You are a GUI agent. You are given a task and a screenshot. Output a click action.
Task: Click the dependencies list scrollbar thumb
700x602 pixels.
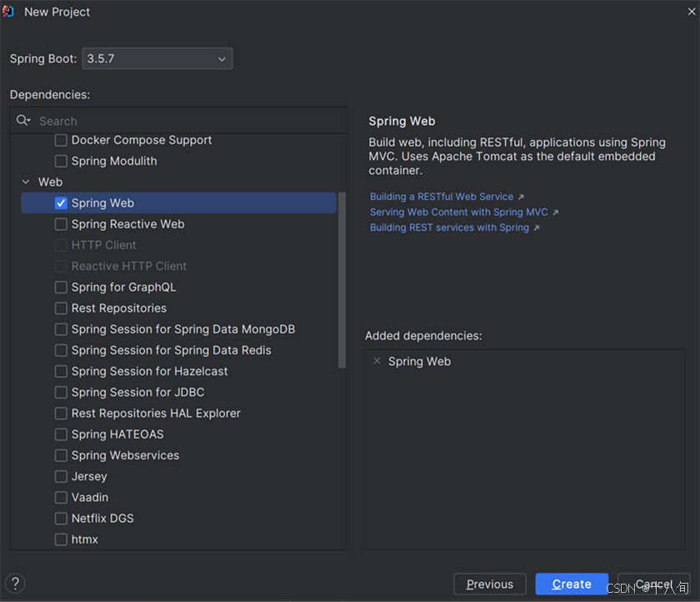click(x=342, y=280)
